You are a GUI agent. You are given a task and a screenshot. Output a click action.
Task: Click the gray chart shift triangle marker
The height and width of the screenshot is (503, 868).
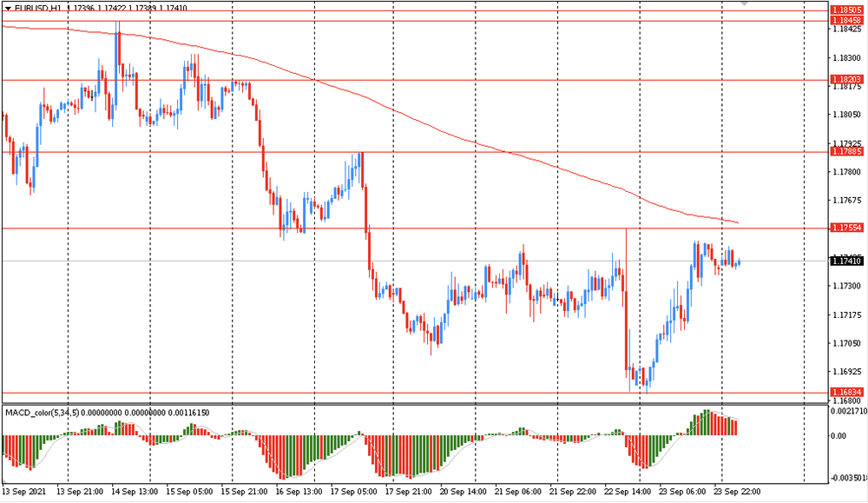coord(745,3)
